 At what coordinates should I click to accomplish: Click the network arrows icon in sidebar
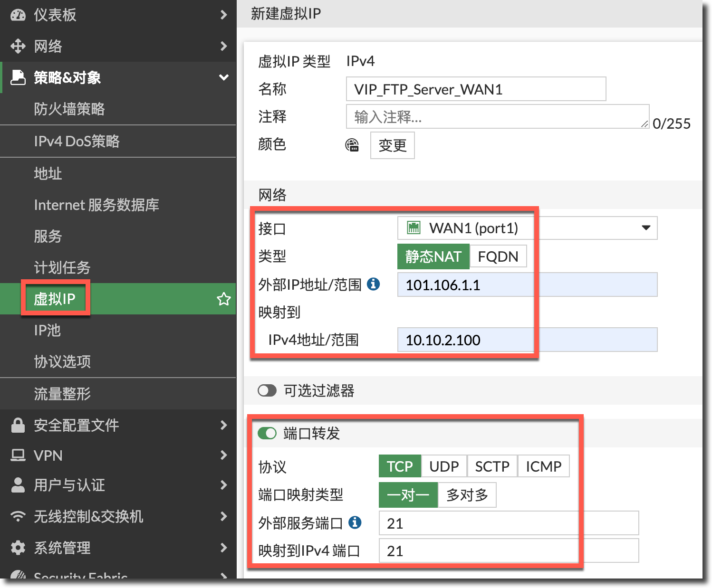18,46
